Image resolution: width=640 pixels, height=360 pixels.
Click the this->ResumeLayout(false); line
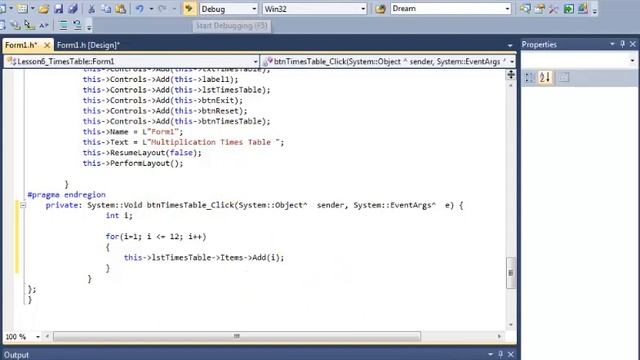pos(142,153)
